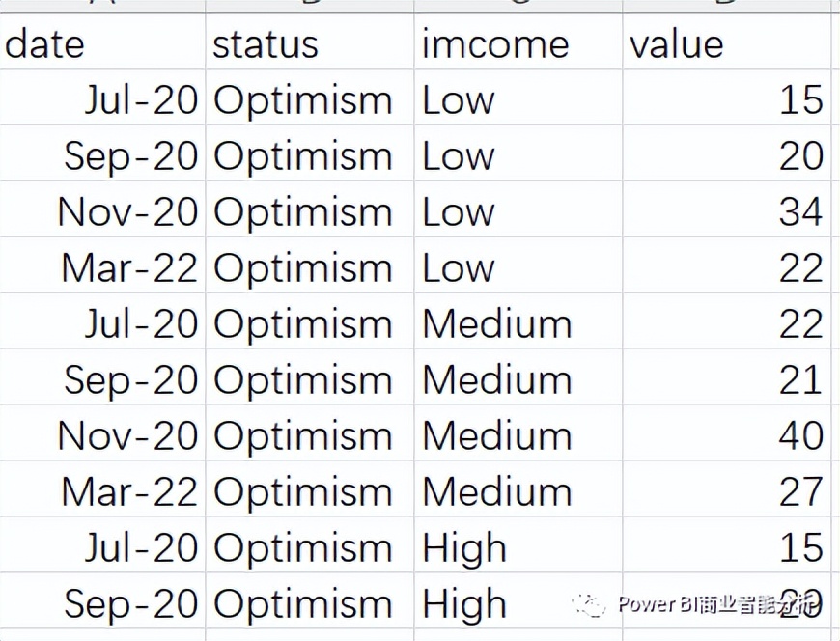Click the Low cell in the Sep-20 row
Image resolution: width=840 pixels, height=641 pixels.
(518, 153)
